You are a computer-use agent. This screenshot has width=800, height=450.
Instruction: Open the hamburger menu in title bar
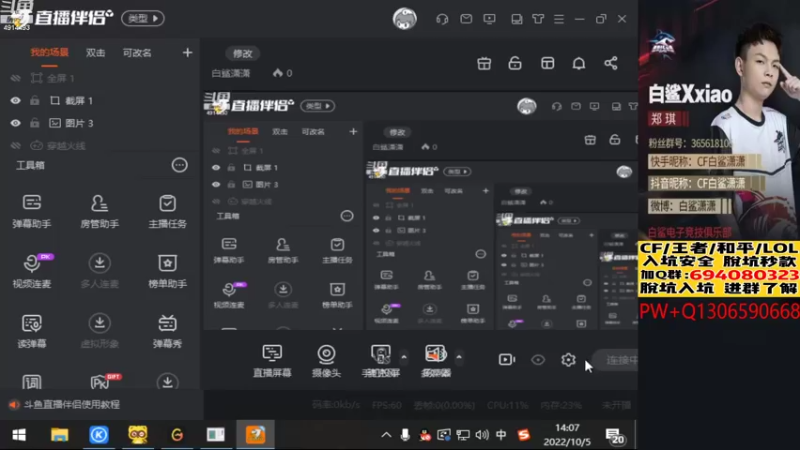559,19
